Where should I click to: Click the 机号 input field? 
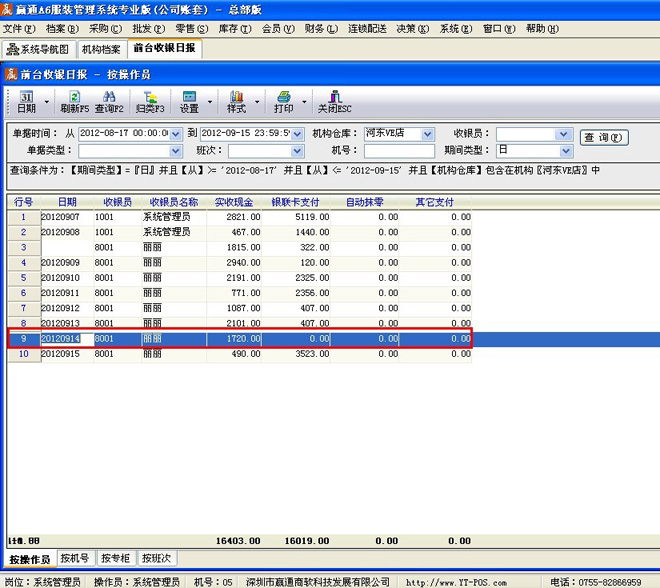click(x=399, y=151)
